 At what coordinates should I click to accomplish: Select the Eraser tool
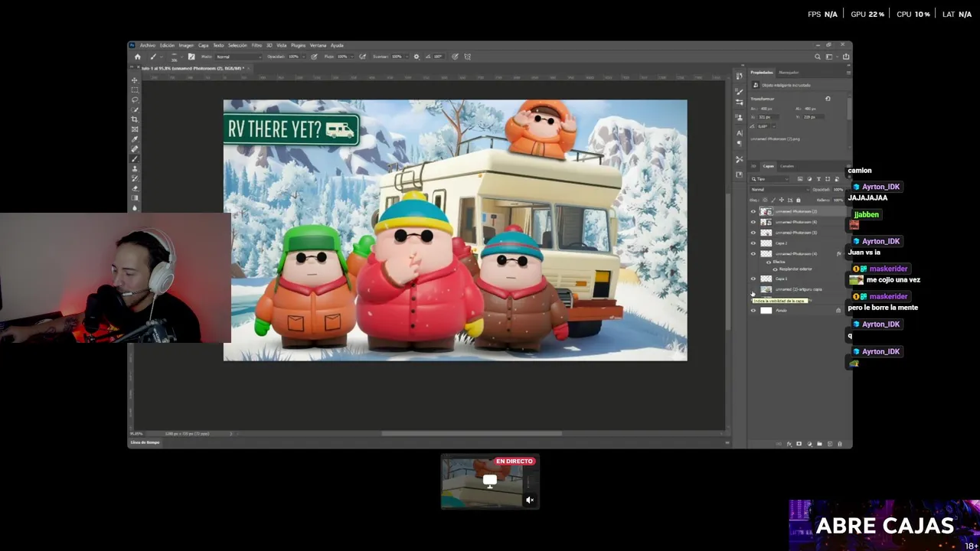pos(135,188)
